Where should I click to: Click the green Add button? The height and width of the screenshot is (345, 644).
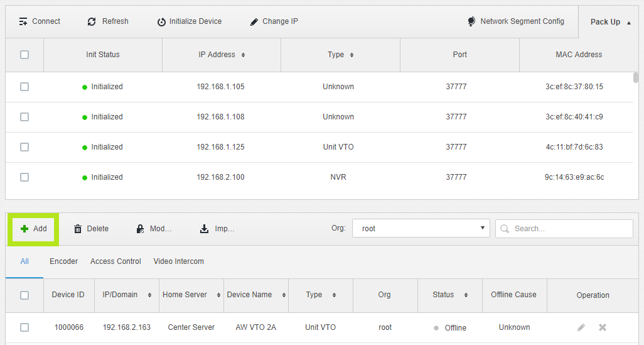33,229
